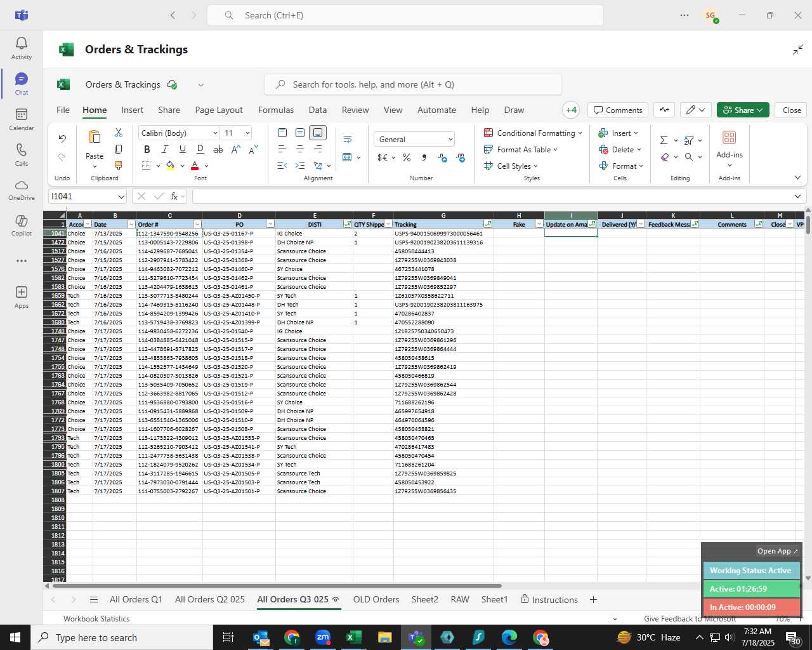
Task: Open the RAW sheet tab
Action: (460, 599)
